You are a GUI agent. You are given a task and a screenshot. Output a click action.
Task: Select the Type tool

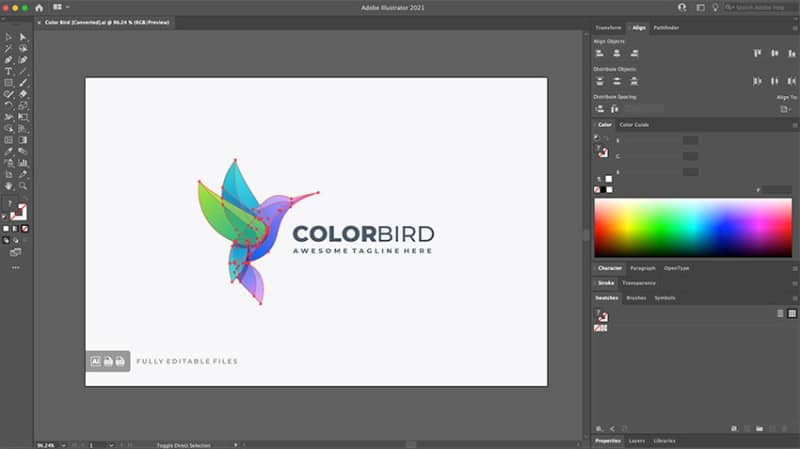(x=8, y=71)
